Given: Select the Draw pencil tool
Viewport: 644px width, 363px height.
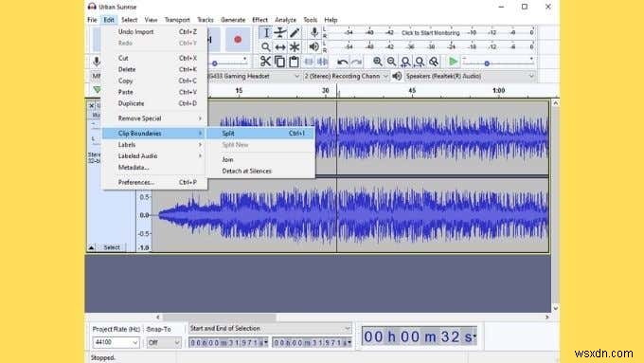Looking at the screenshot, I should pyautogui.click(x=295, y=33).
